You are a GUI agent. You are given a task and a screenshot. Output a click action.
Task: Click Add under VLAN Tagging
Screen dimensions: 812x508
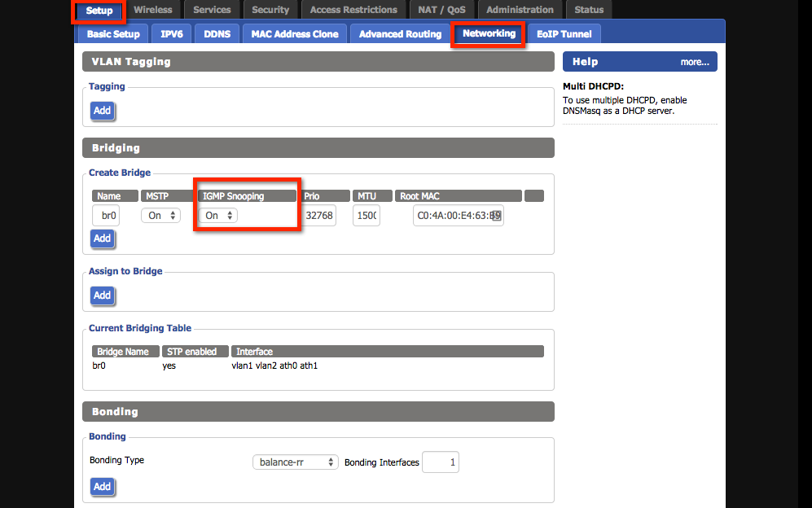click(x=102, y=111)
